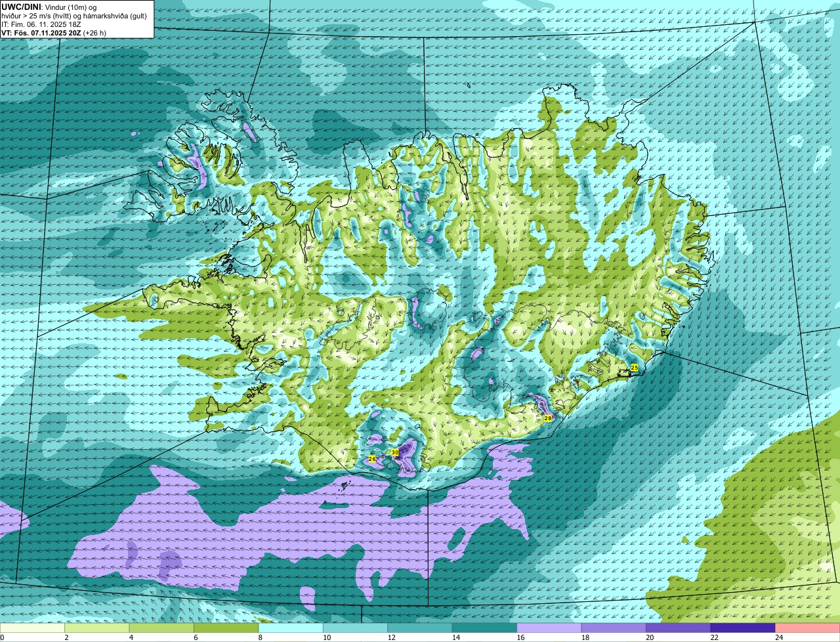
Task: Click the 16–18 m/s lavender legend swatch
Action: tap(549, 628)
